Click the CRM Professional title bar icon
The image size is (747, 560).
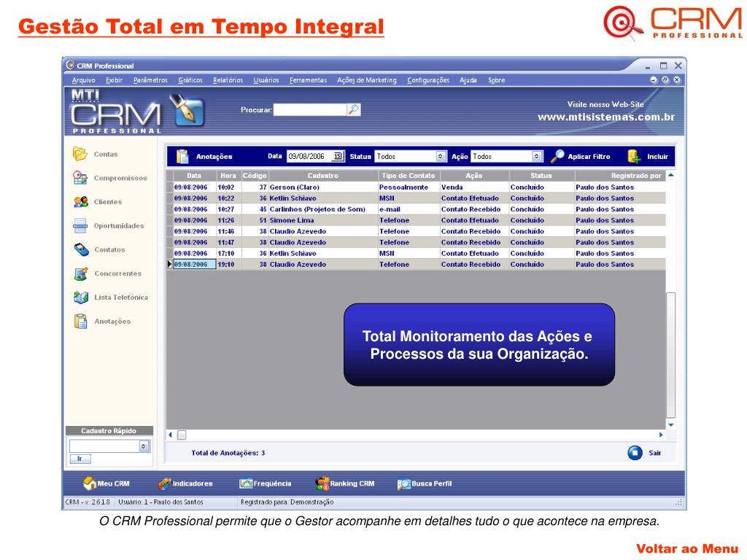coord(71,65)
